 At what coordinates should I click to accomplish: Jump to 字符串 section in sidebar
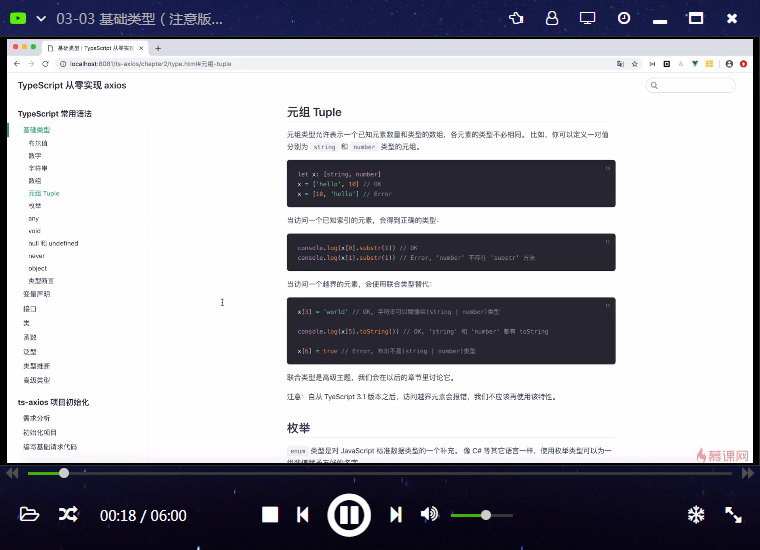(x=38, y=168)
